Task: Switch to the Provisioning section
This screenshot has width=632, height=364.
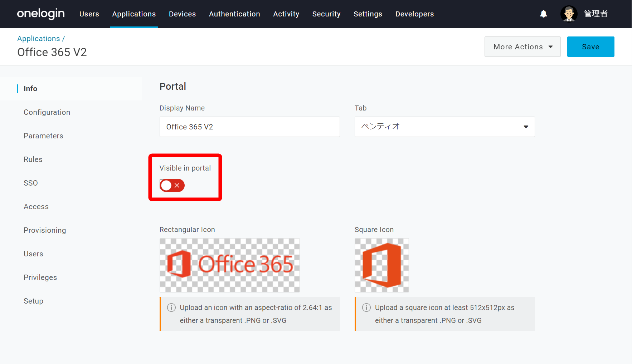Action: point(45,230)
